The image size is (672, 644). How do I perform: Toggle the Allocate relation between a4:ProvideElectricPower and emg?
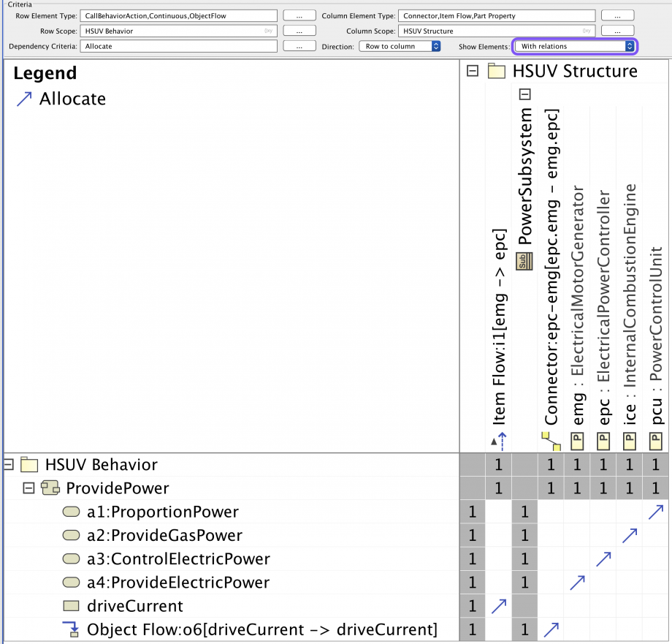[x=576, y=582]
